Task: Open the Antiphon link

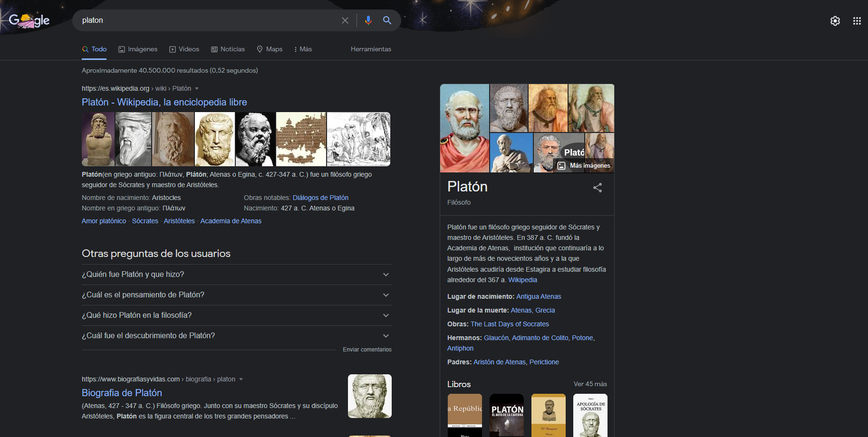Action: pos(460,348)
